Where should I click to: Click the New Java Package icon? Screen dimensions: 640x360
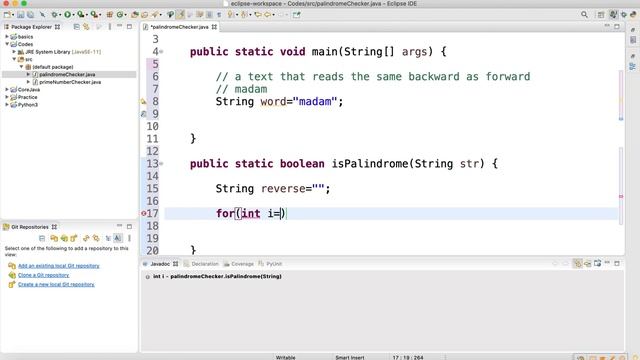tap(109, 15)
